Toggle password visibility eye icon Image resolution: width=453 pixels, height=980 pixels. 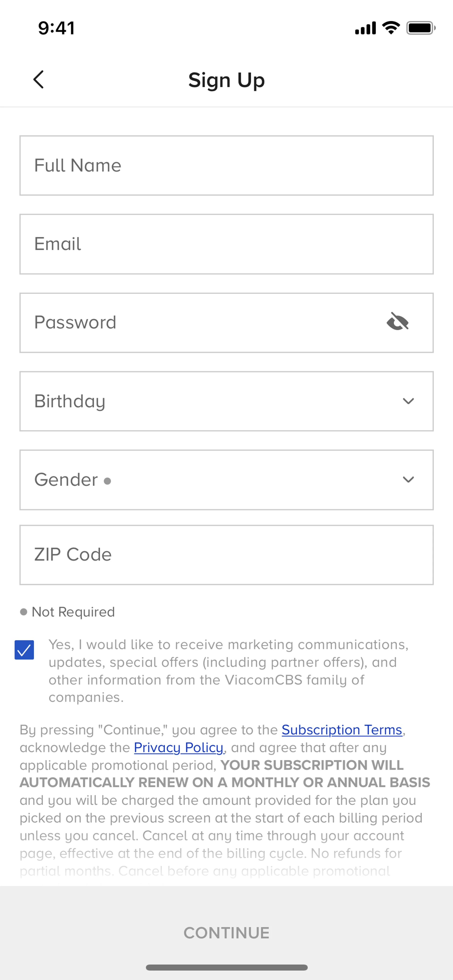(397, 322)
